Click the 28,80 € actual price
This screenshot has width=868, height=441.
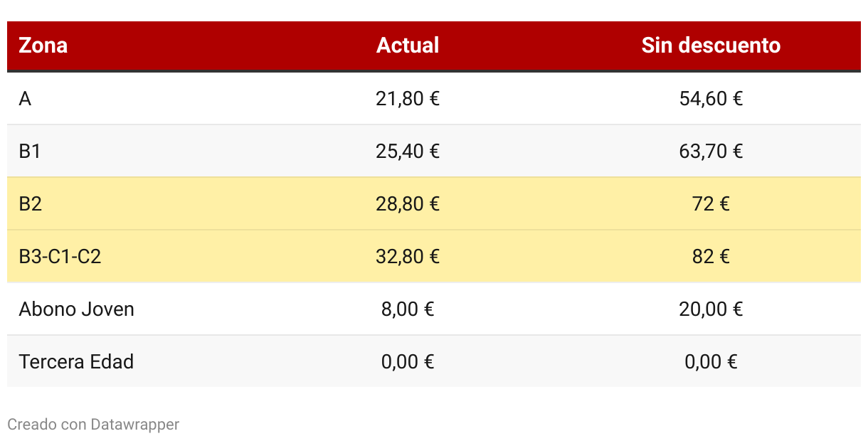(x=408, y=204)
